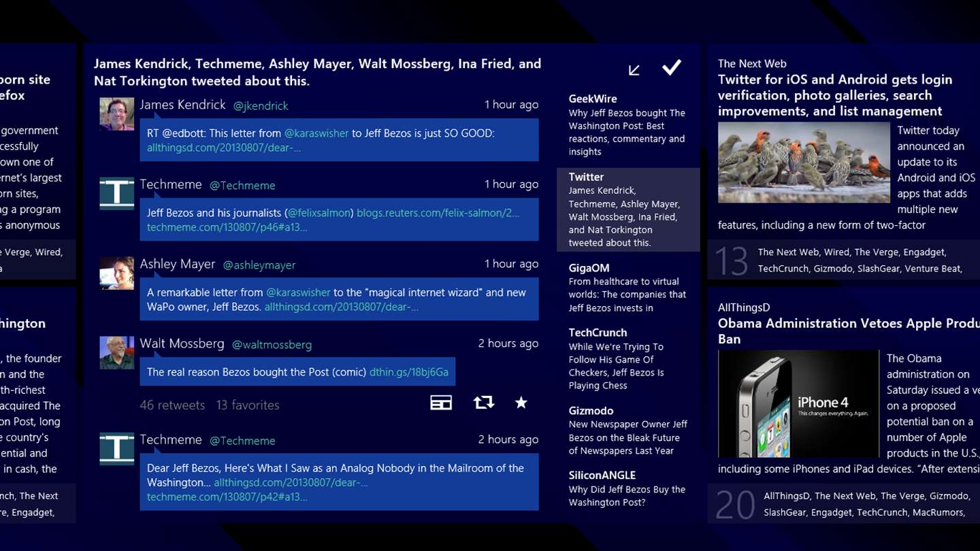Image resolution: width=980 pixels, height=551 pixels.
Task: Select the GigaOM source item
Action: 628,288
